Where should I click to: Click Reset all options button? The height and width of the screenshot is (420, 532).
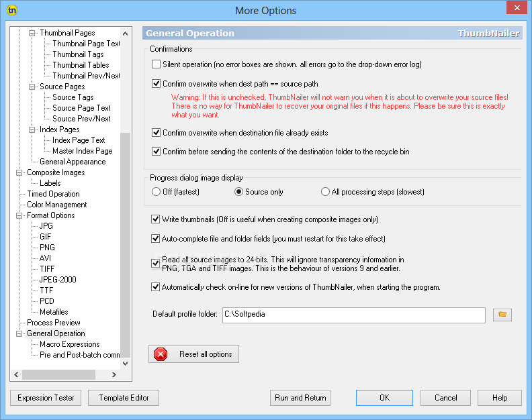tap(193, 354)
